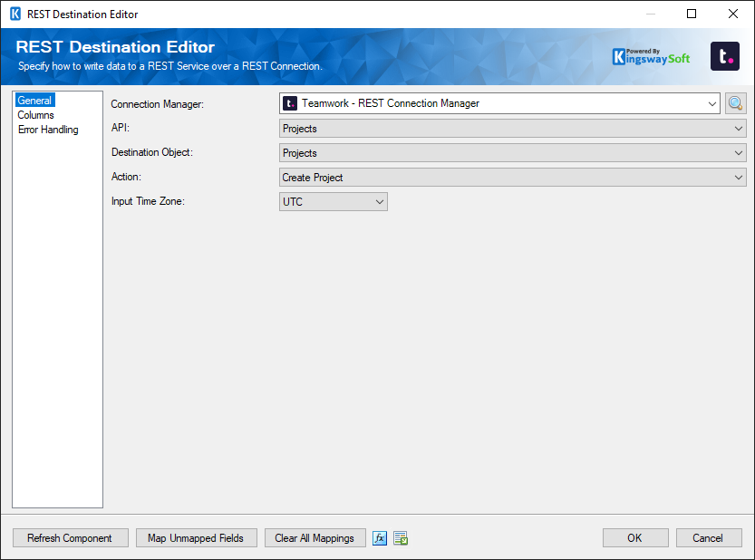Confirm with the OK button
This screenshot has height=560, width=755.
tap(635, 538)
